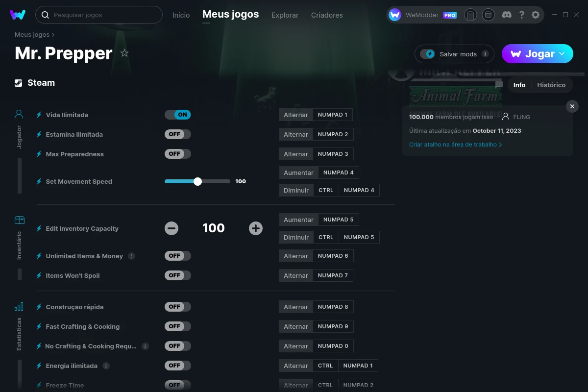Open the Discord icon link

coord(507,15)
